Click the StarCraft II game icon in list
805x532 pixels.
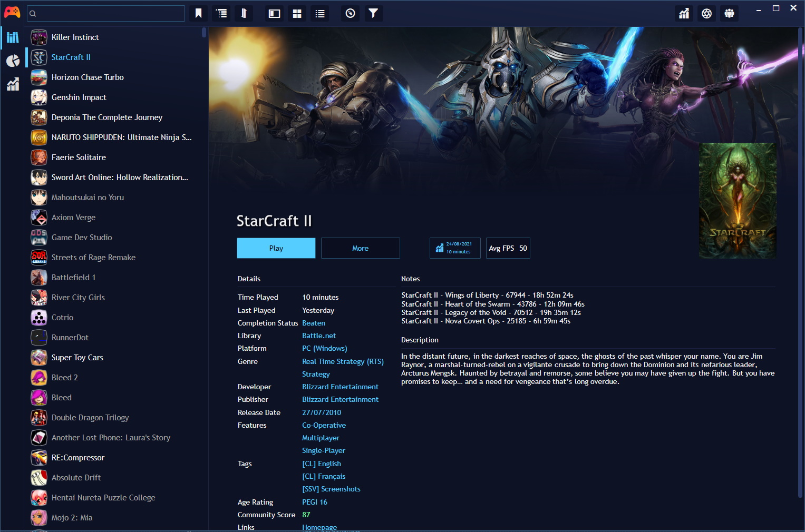tap(39, 57)
